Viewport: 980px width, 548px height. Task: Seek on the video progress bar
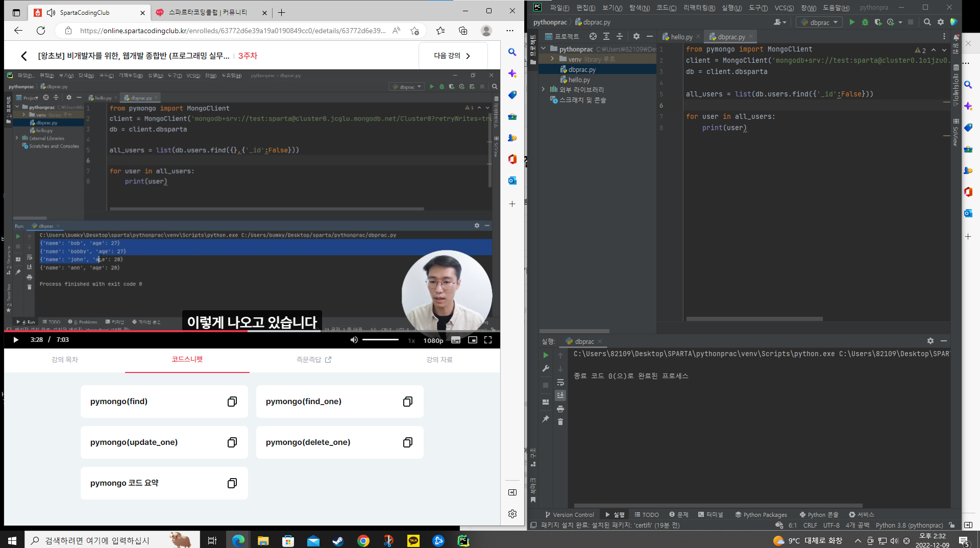coord(252,331)
